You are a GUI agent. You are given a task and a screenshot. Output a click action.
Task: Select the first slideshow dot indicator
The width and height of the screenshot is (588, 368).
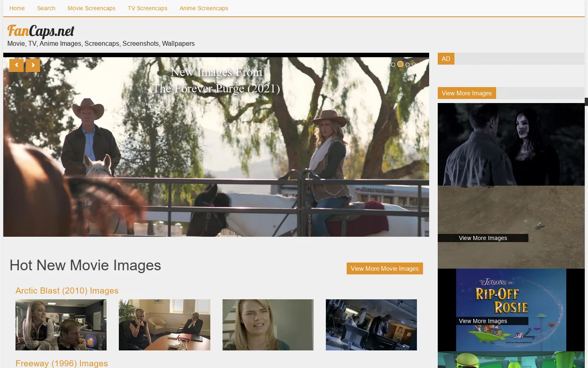pos(393,65)
